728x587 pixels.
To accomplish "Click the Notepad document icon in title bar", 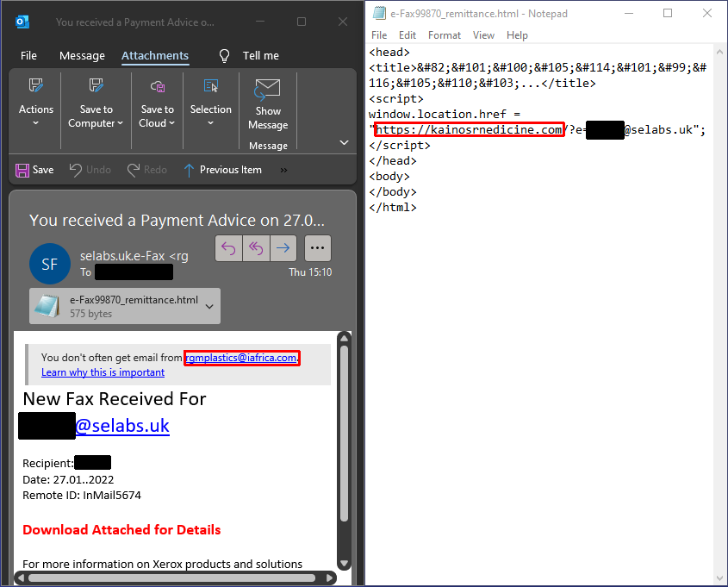I will (379, 13).
